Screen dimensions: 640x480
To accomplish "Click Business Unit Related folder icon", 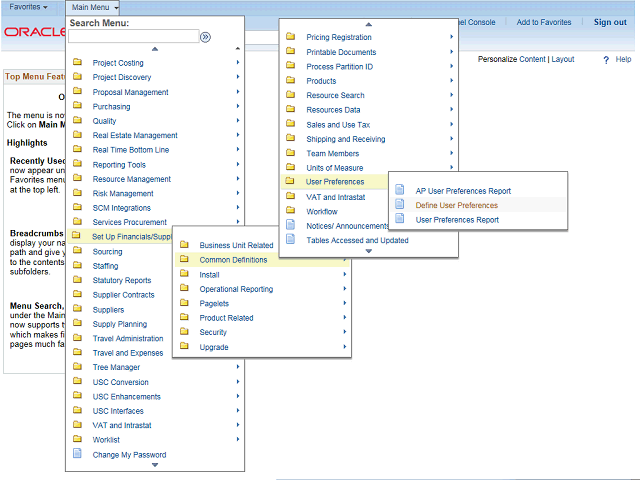I will pos(184,244).
